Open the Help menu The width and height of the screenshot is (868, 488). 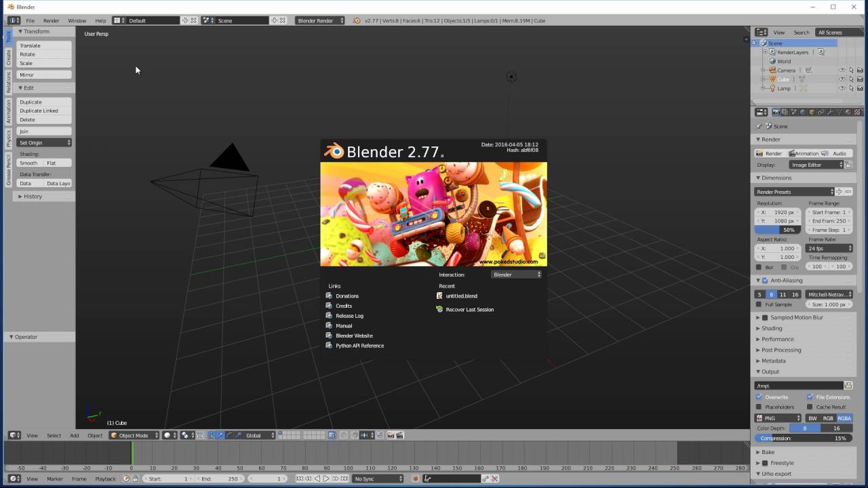(100, 20)
